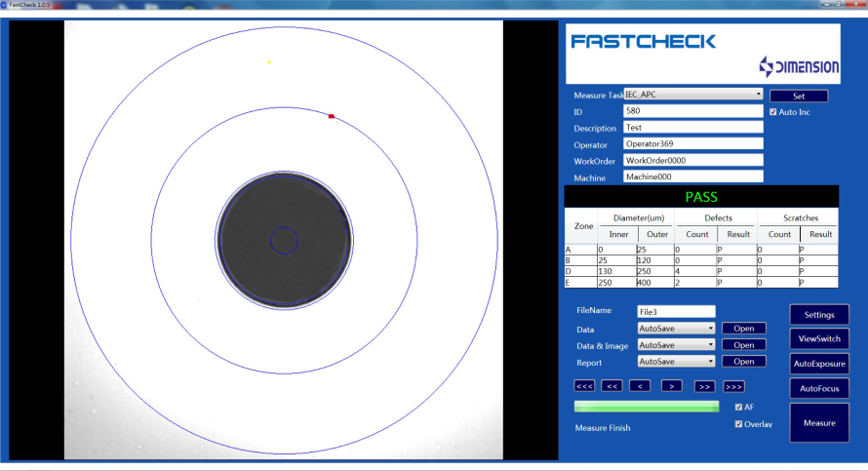The height and width of the screenshot is (471, 868).
Task: Click the FileName field File3
Action: pos(676,312)
